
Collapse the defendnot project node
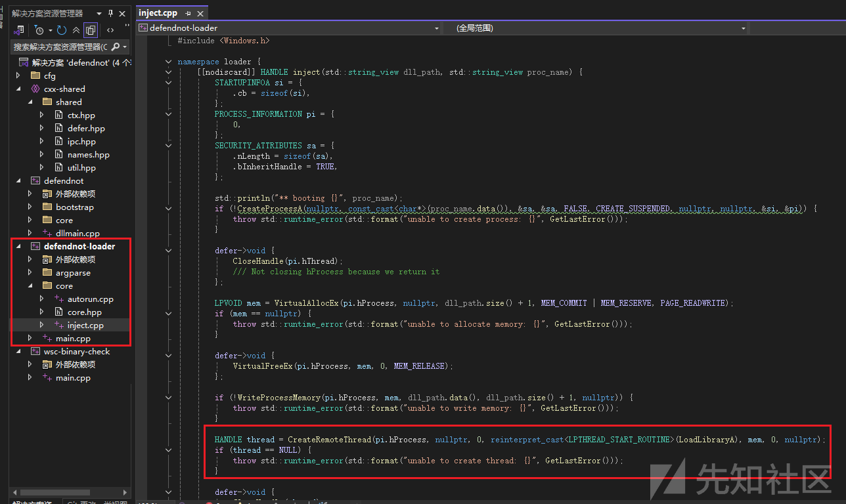pyautogui.click(x=18, y=181)
